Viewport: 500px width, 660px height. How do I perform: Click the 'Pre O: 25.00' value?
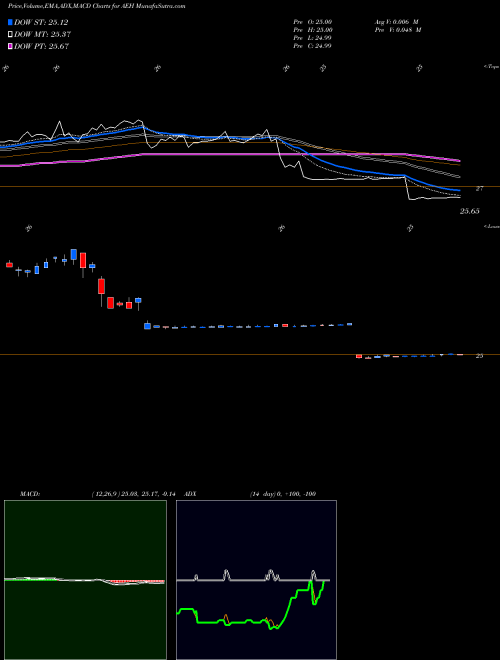tap(313, 22)
